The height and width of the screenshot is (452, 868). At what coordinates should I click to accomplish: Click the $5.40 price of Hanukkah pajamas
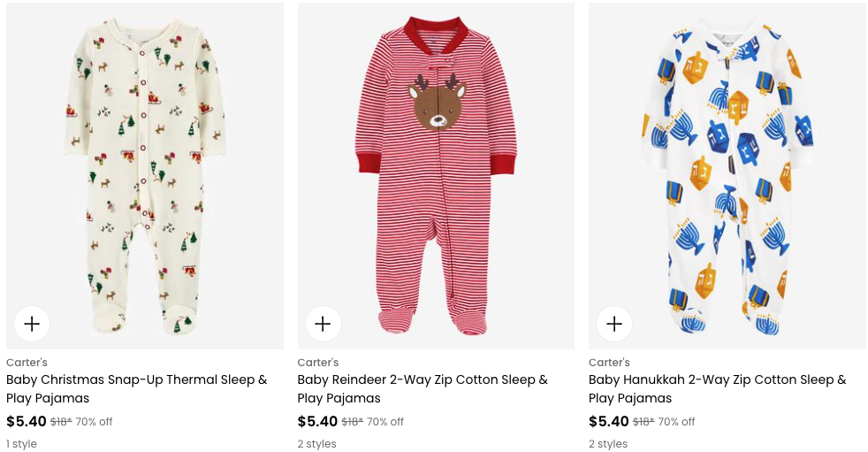point(608,422)
